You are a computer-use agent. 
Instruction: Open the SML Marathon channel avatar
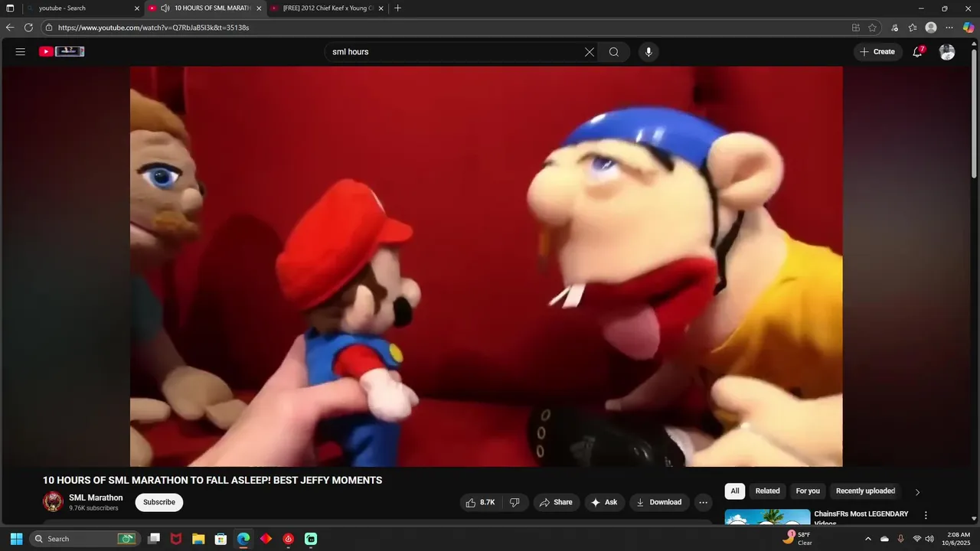(x=53, y=502)
